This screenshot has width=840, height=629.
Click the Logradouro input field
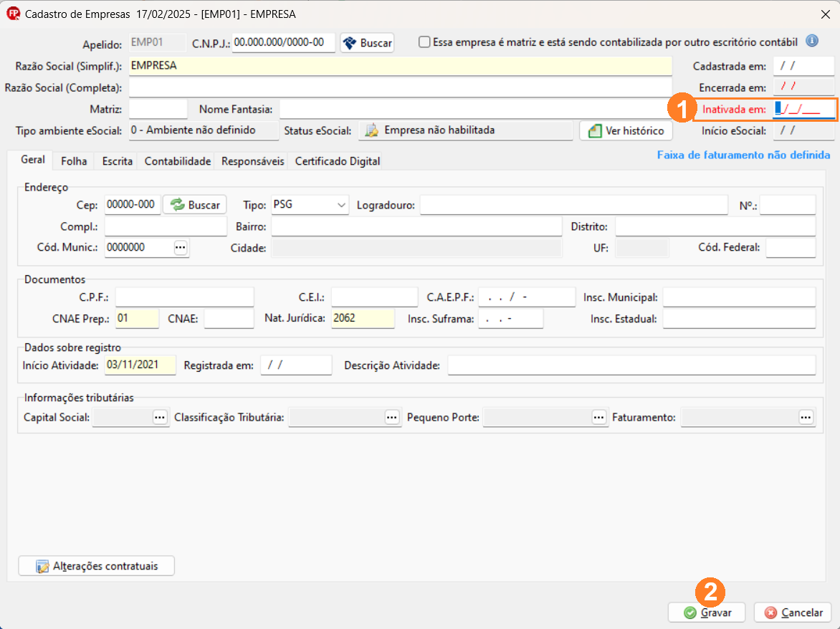click(574, 205)
